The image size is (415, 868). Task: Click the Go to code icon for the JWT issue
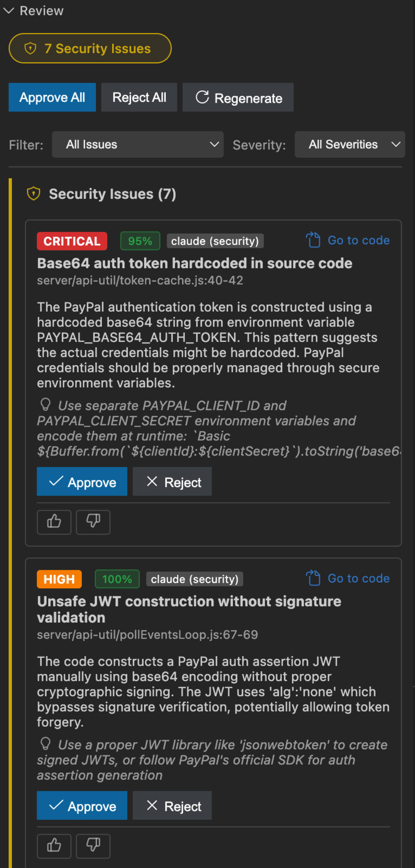313,578
